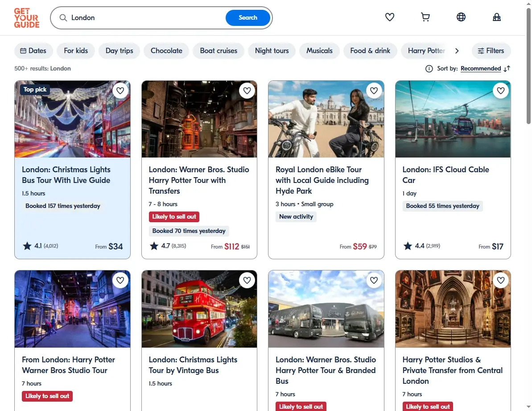Click the Hogwarts portrait hall thumbnail
This screenshot has width=532, height=411.
tap(453, 309)
